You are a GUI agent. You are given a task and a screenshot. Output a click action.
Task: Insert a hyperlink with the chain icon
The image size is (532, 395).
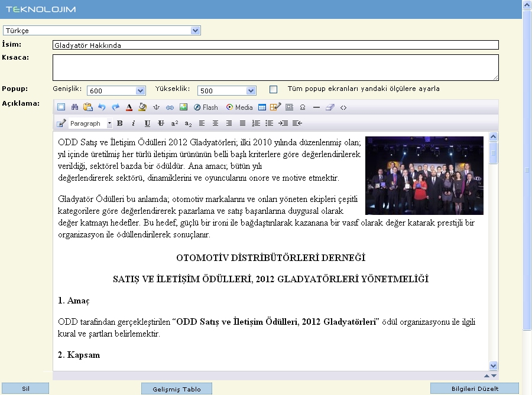170,107
